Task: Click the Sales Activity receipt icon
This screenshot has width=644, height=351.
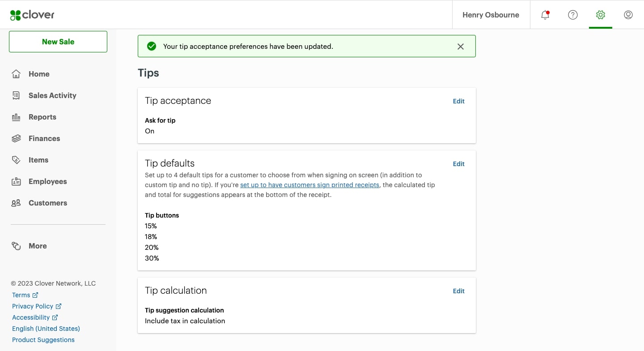Action: [16, 95]
